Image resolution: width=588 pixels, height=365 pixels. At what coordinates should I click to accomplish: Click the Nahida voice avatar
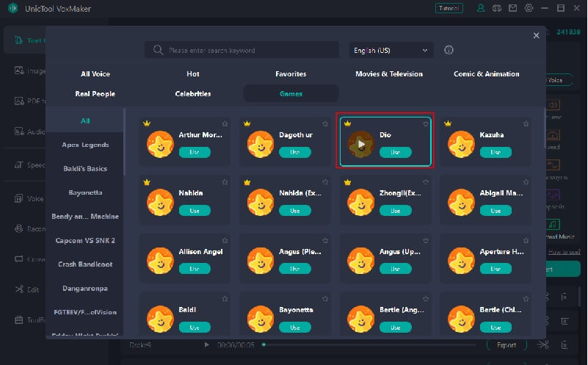[x=160, y=202]
